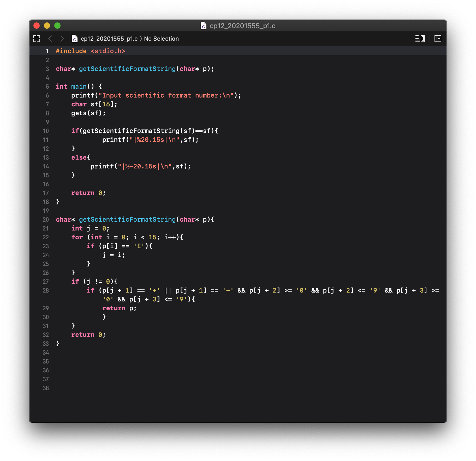Click the title bar document icon

(203, 26)
